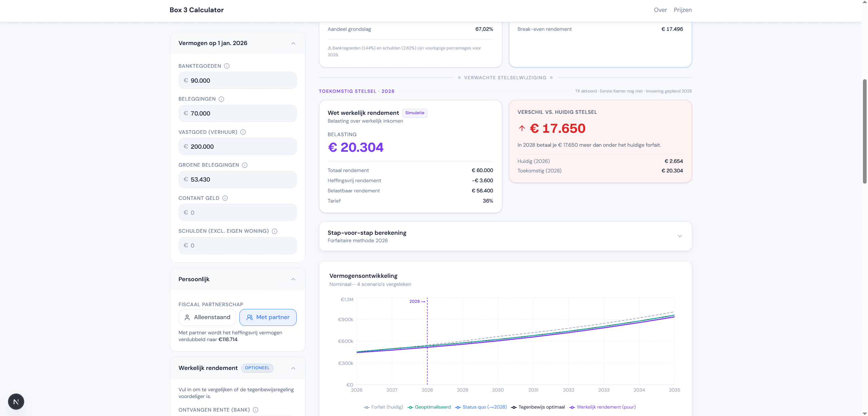Click Break-even rendement value € 17.496

pyautogui.click(x=672, y=29)
